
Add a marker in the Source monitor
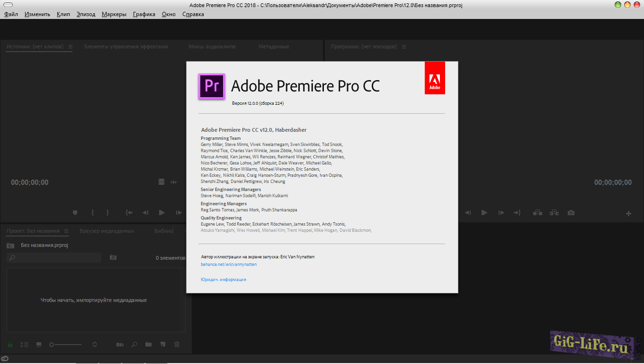(x=75, y=213)
